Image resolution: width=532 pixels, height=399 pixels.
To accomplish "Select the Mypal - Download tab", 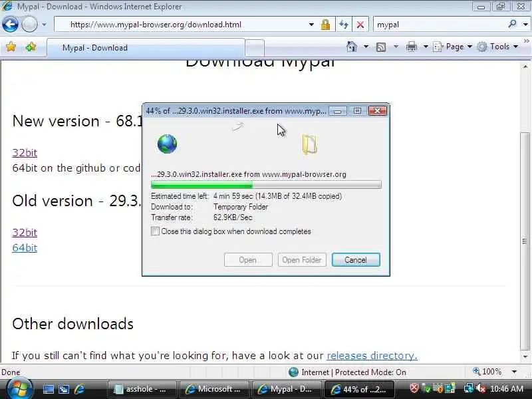I will 146,48.
